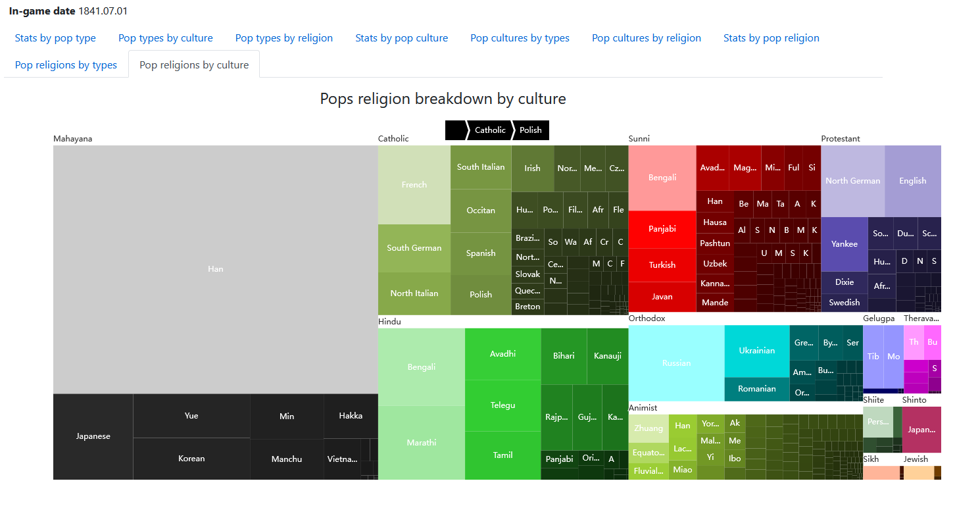Open the Pop types by religion tab
Image resolution: width=980 pixels, height=506 pixels.
[x=284, y=38]
